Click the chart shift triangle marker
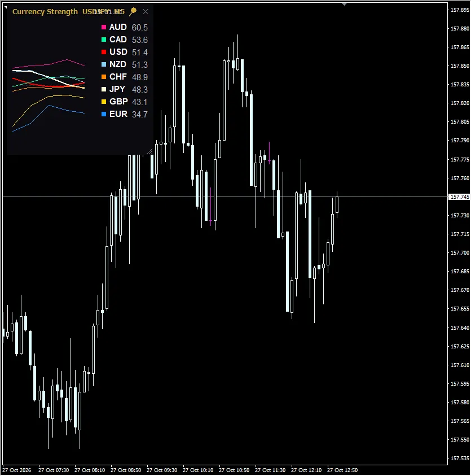Viewport: 471px width, 476px height. pyautogui.click(x=344, y=4)
